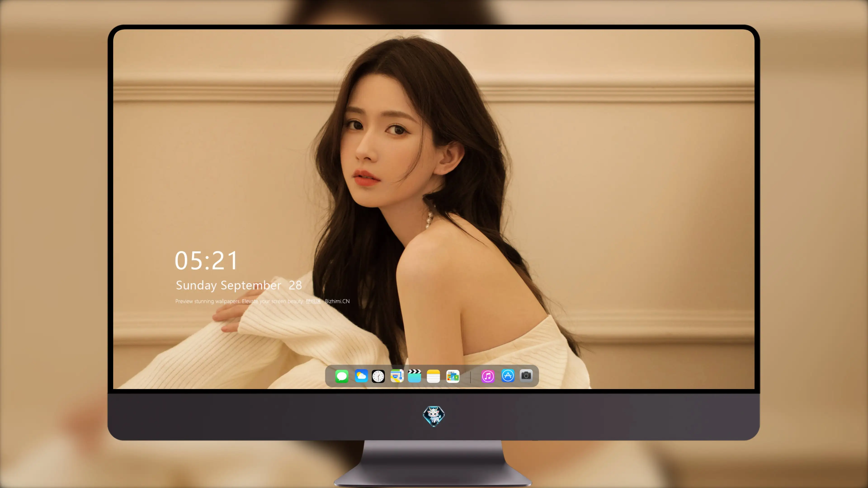Open the Camera app in the dock
Viewport: 868px width, 488px height.
[526, 375]
